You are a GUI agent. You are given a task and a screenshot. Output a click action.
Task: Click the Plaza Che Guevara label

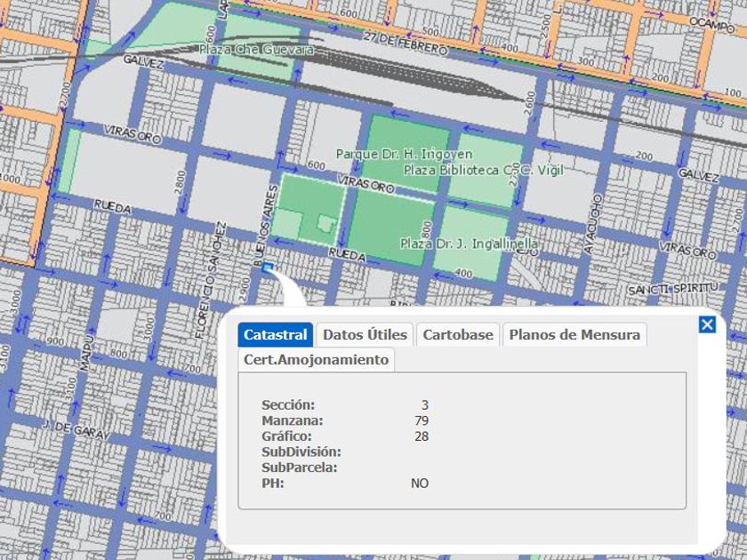pyautogui.click(x=256, y=50)
